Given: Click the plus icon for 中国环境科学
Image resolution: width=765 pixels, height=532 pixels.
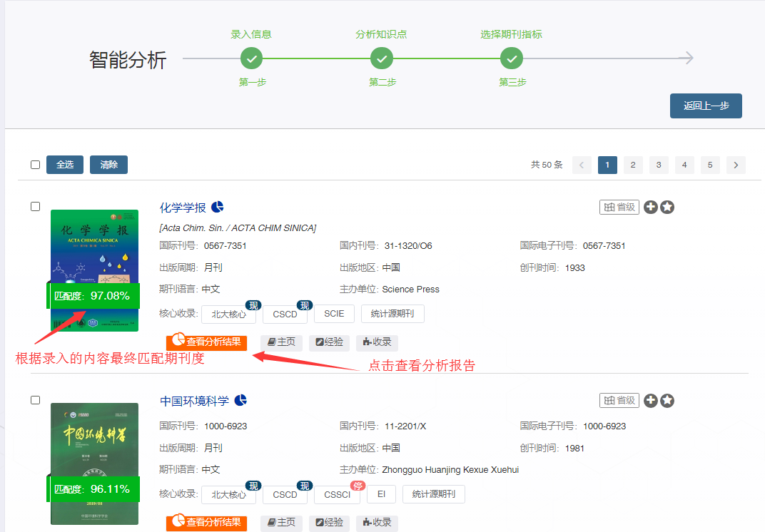Looking at the screenshot, I should [x=650, y=401].
